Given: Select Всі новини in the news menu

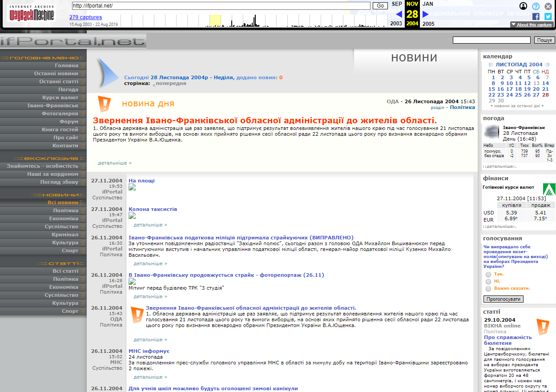Looking at the screenshot, I should pos(63,202).
